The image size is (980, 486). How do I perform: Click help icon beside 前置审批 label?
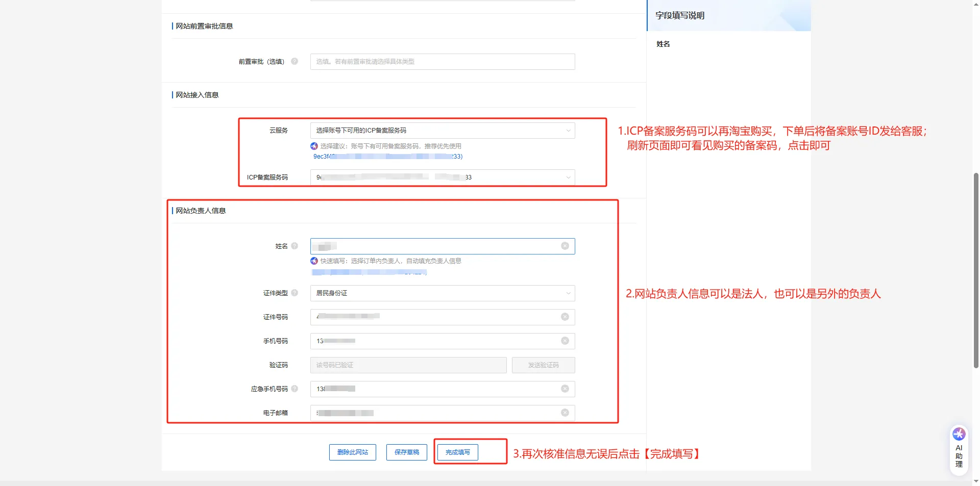click(x=295, y=61)
